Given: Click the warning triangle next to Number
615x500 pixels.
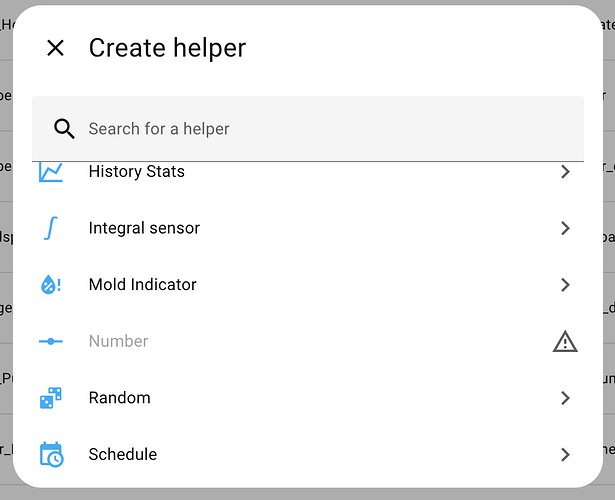Looking at the screenshot, I should [x=565, y=341].
